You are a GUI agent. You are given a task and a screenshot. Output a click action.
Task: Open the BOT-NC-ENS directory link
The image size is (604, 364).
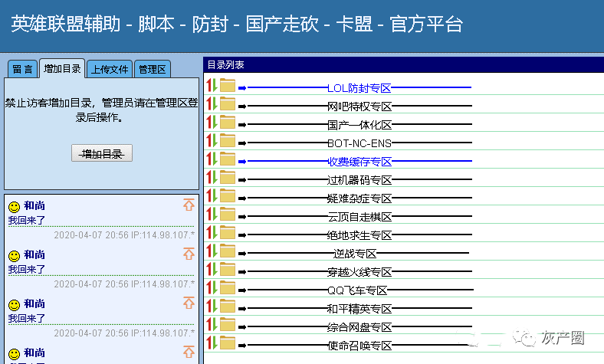[x=359, y=143]
